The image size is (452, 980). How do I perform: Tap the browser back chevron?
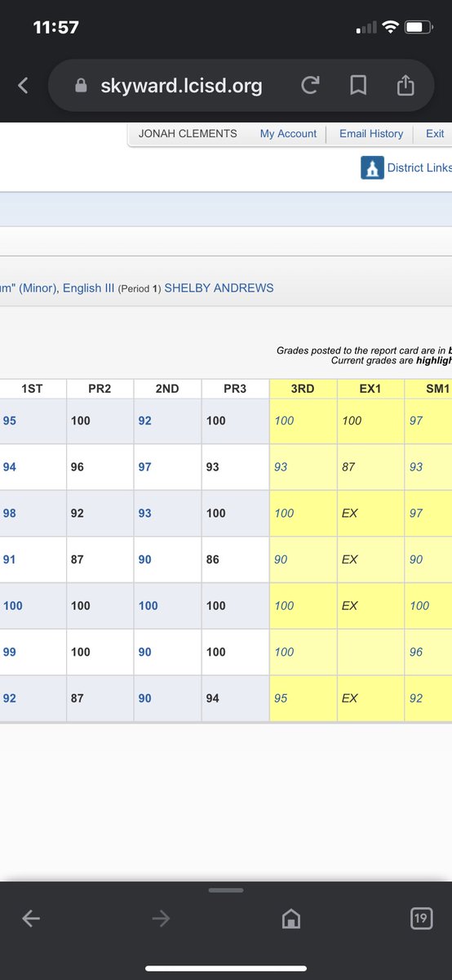pos(23,85)
